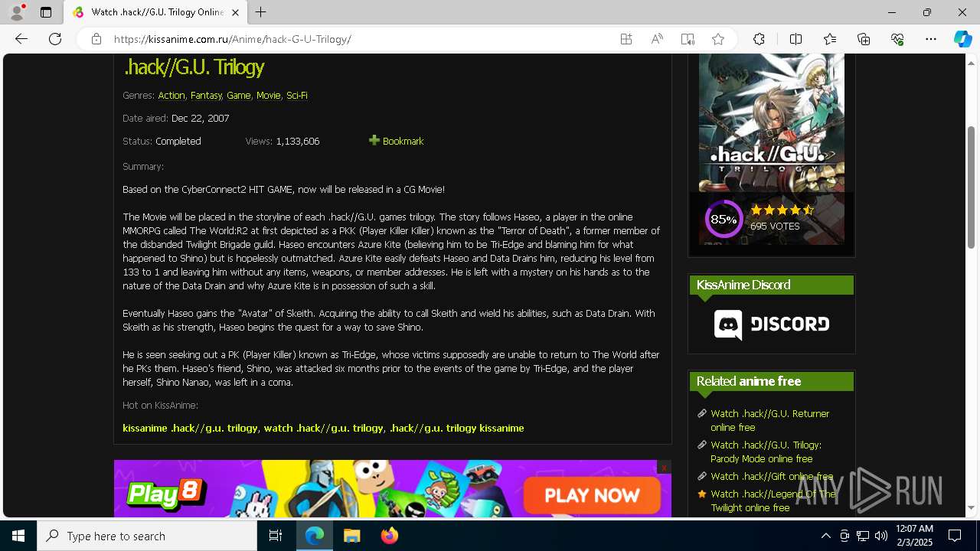This screenshot has height=551, width=980.
Task: Click the star rating beside 695 VOTES
Action: tap(782, 210)
